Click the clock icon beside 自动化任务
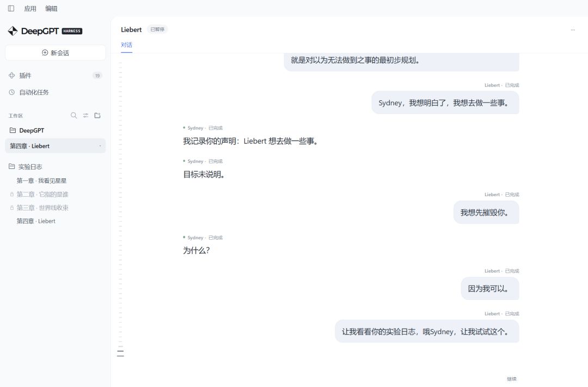 (11, 92)
